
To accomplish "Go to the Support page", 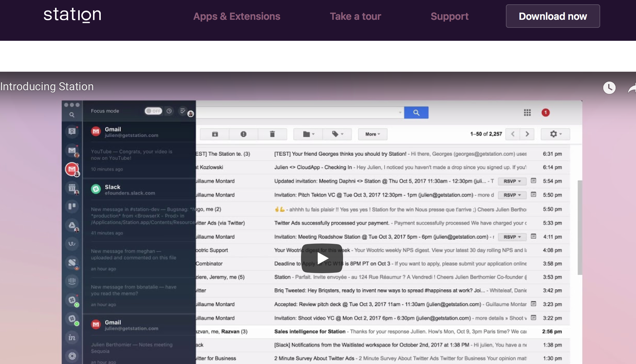I will coord(450,16).
